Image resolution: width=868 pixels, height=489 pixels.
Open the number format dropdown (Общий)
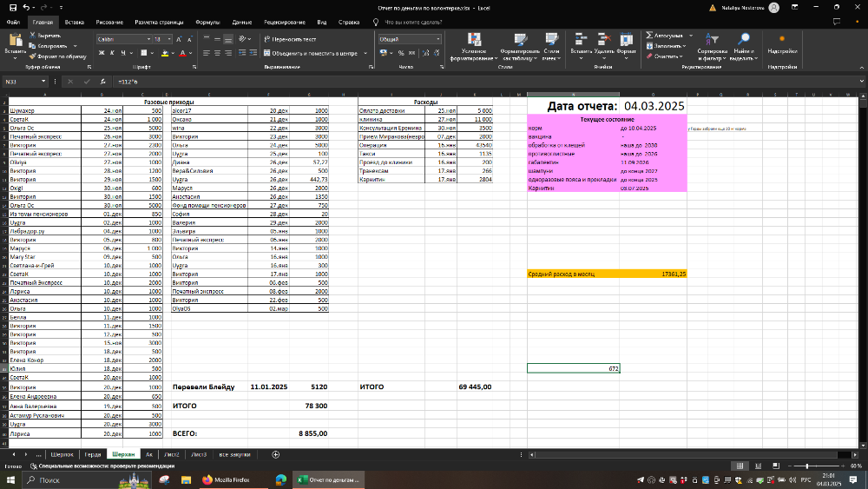437,39
